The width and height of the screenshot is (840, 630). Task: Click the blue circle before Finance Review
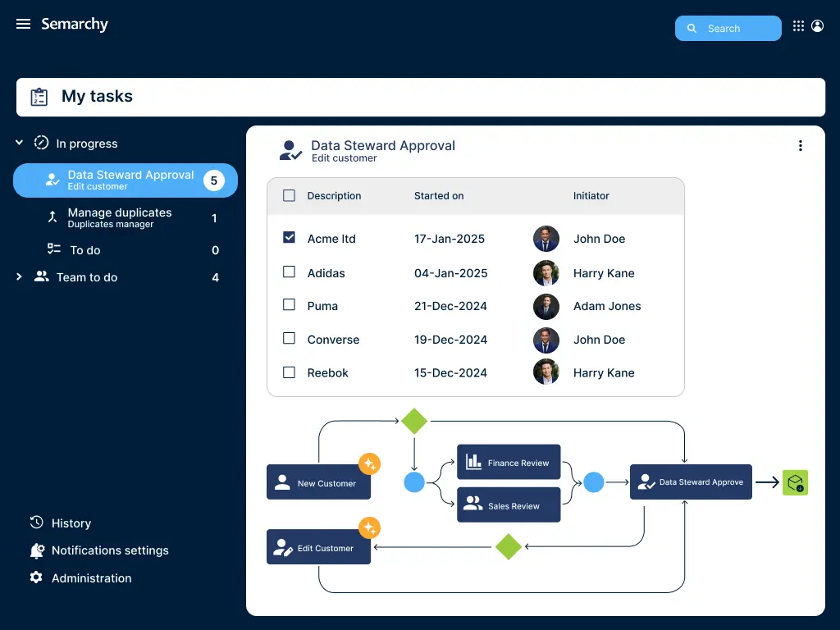pyautogui.click(x=414, y=482)
